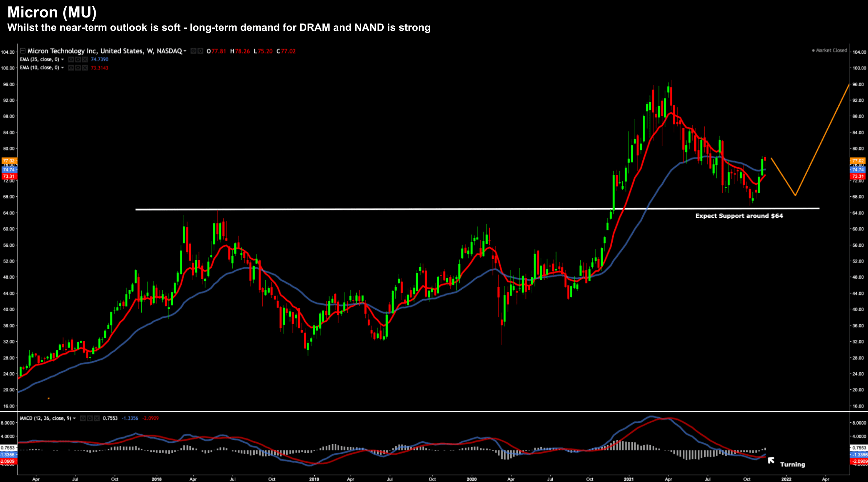Remove the EMA 35 indicator
This screenshot has width=868, height=482.
[85, 60]
